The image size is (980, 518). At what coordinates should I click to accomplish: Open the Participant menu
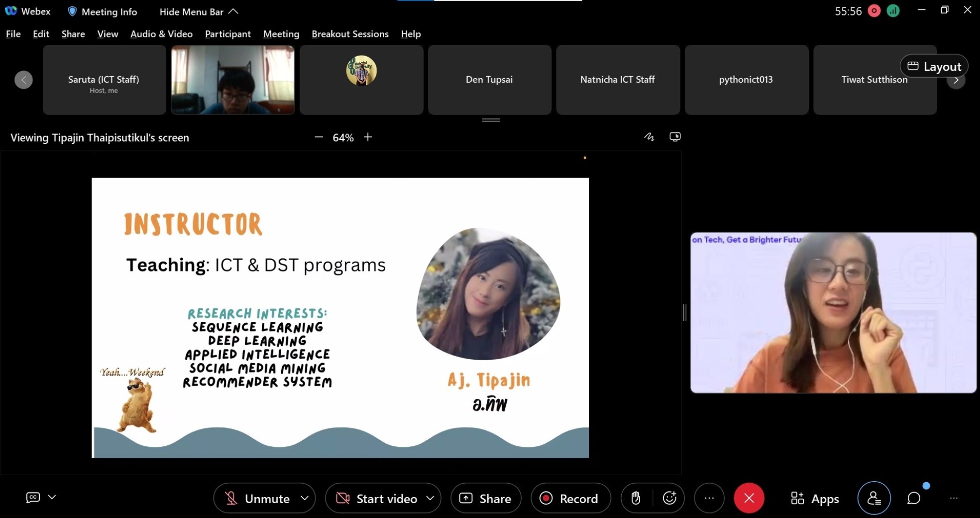click(x=227, y=34)
